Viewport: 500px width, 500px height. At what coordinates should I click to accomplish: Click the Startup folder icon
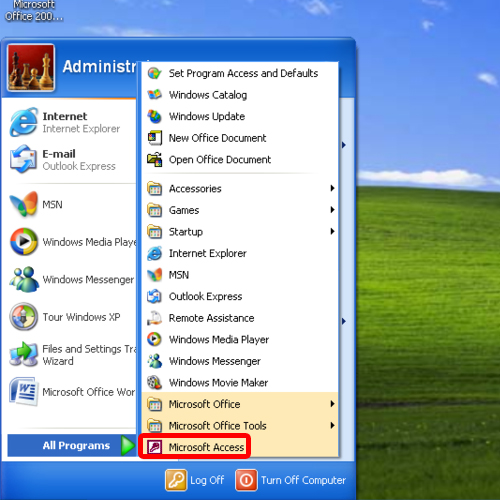[155, 232]
